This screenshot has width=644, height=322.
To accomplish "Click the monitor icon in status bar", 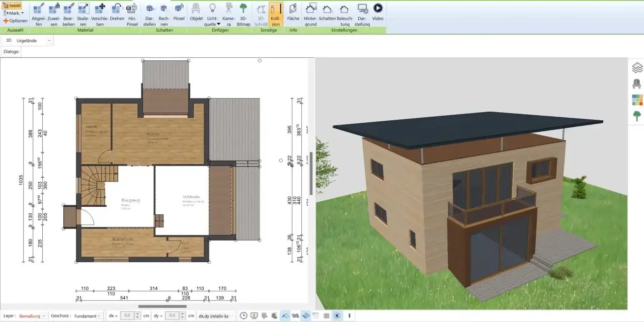I will (x=254, y=316).
